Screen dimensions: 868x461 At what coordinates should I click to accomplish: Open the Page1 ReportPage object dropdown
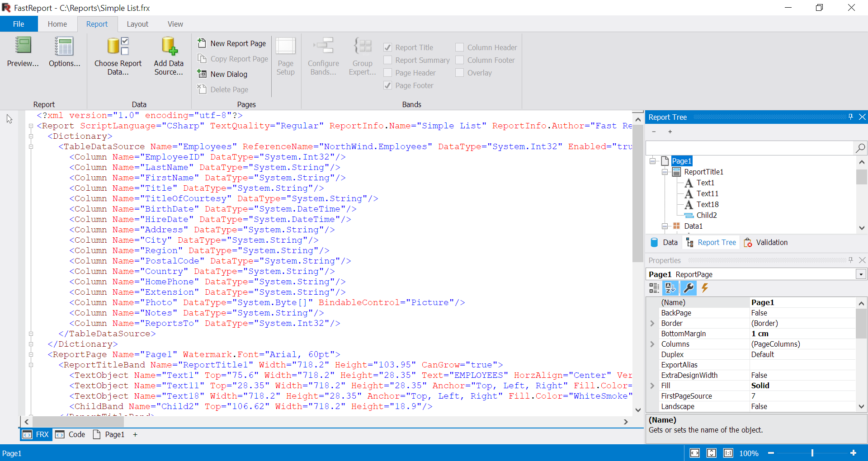[861, 274]
